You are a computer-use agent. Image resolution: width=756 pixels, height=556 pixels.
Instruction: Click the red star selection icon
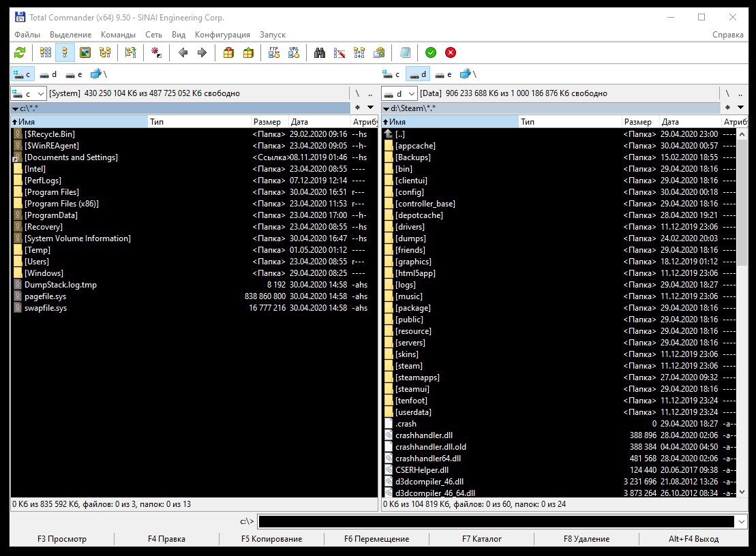[x=156, y=52]
